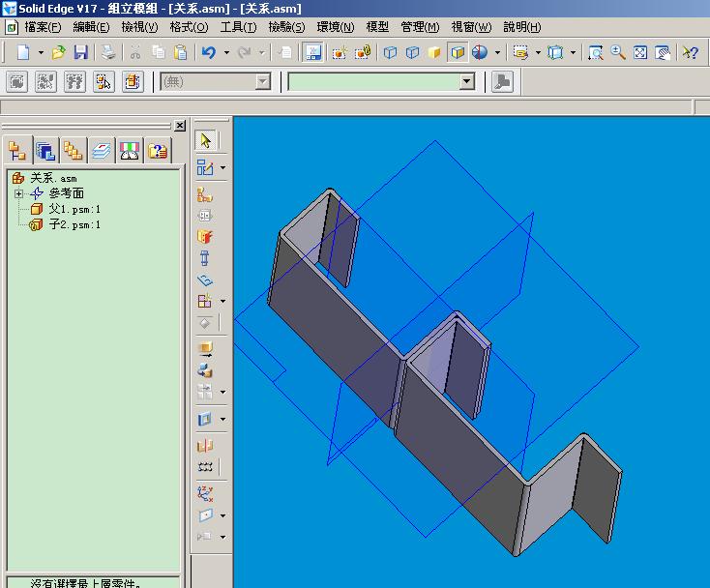Open the 環境(N) menu
Viewport: 710px width, 588px height.
336,27
